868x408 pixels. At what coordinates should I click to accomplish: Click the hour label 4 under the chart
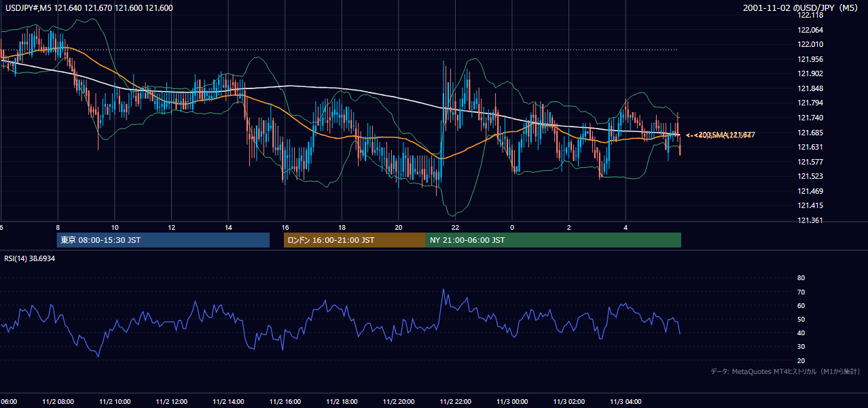tap(626, 228)
